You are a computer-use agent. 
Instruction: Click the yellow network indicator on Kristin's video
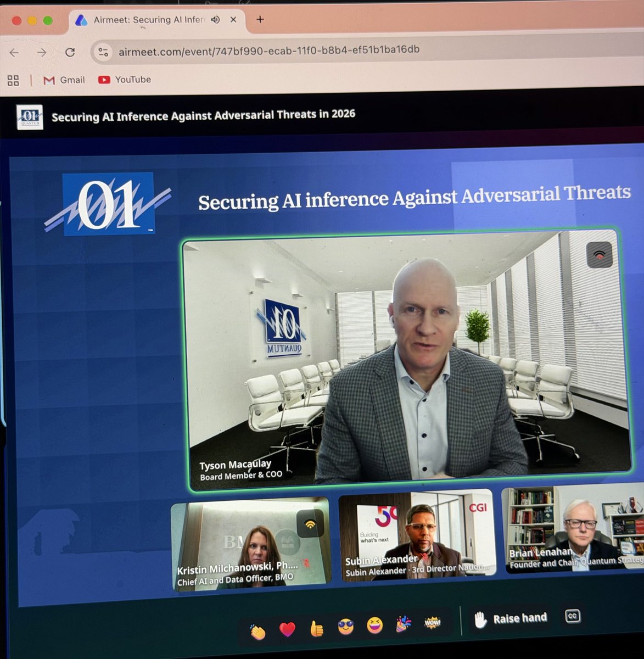click(310, 524)
